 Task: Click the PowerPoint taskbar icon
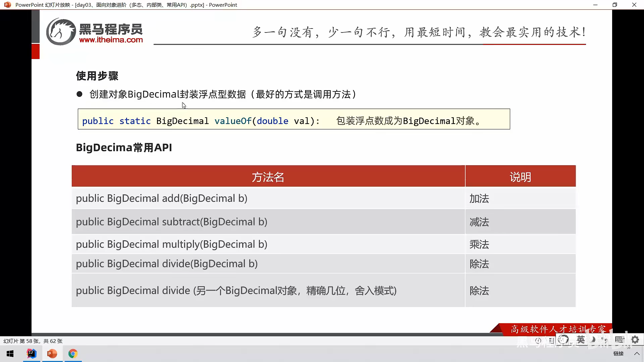pos(52,354)
